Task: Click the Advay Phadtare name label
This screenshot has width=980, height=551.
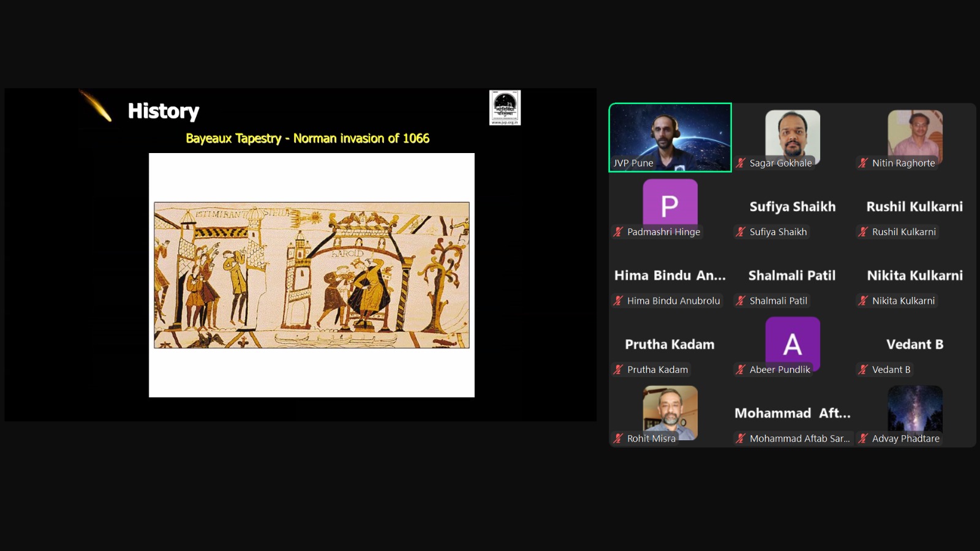Action: (x=906, y=438)
